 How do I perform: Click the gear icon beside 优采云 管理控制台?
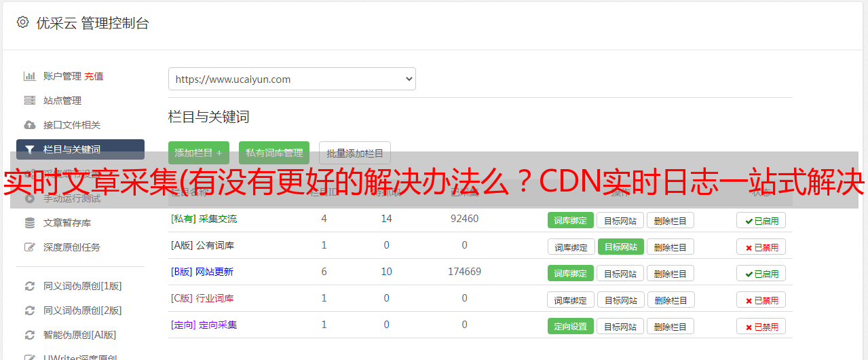[x=22, y=22]
